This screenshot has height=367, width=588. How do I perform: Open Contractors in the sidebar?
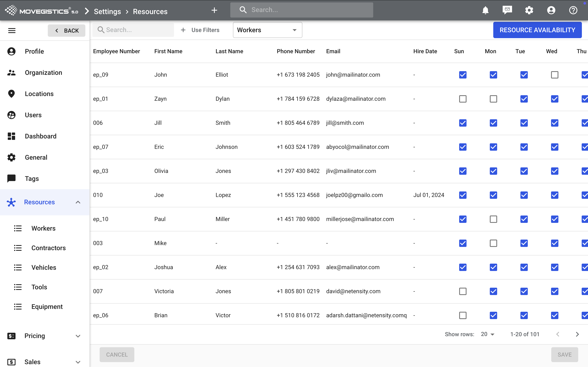(x=48, y=248)
